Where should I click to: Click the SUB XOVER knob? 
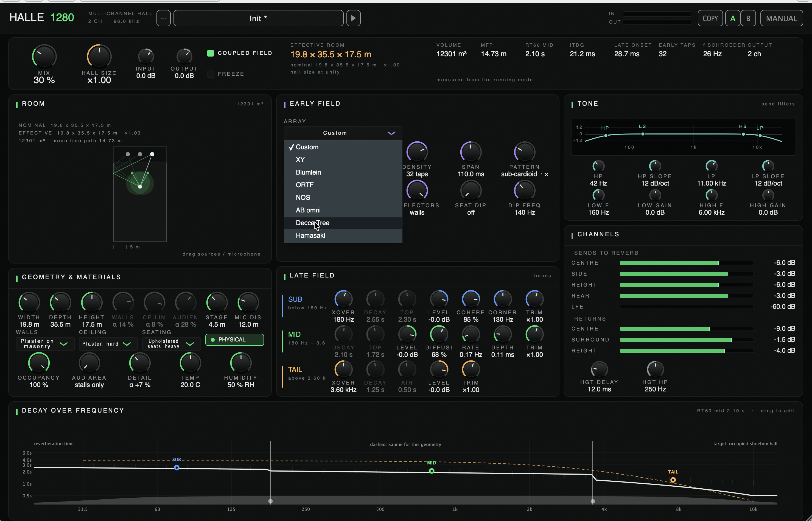coord(343,299)
